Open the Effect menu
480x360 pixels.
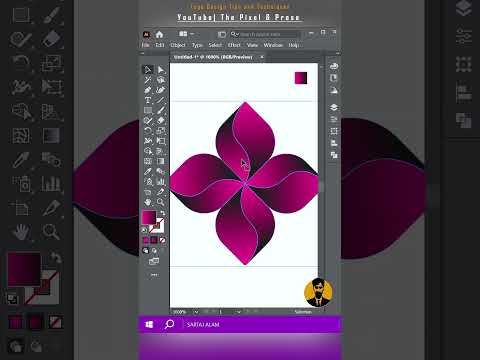pos(234,45)
